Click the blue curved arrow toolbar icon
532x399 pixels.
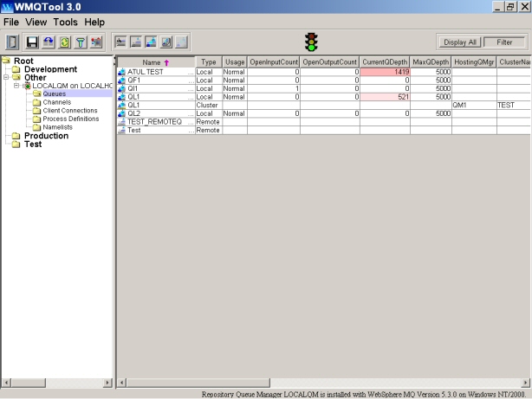49,42
